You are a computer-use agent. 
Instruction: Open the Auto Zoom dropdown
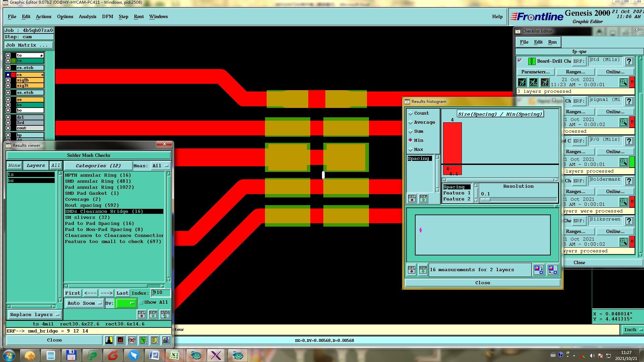(84, 303)
